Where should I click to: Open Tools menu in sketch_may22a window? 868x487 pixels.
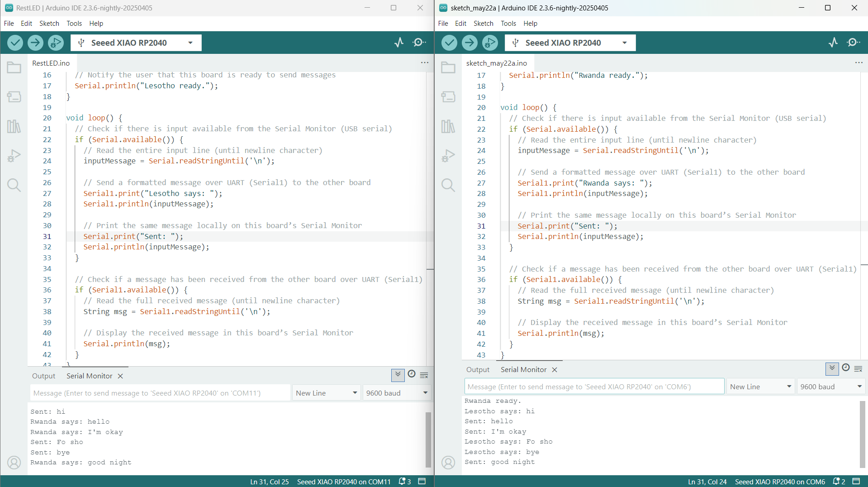click(508, 24)
